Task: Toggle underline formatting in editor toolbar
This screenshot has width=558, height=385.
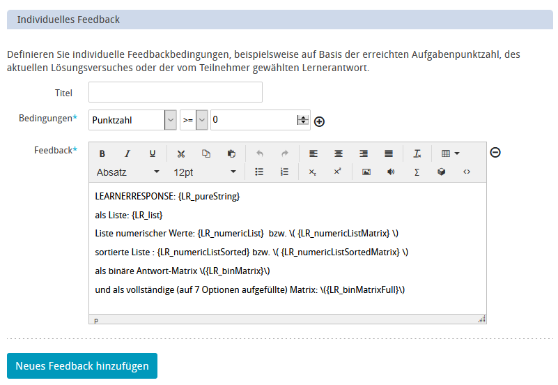Action: (x=152, y=154)
